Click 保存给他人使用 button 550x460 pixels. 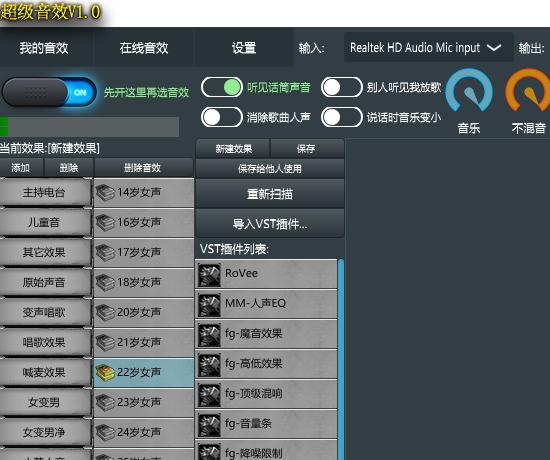(x=270, y=169)
